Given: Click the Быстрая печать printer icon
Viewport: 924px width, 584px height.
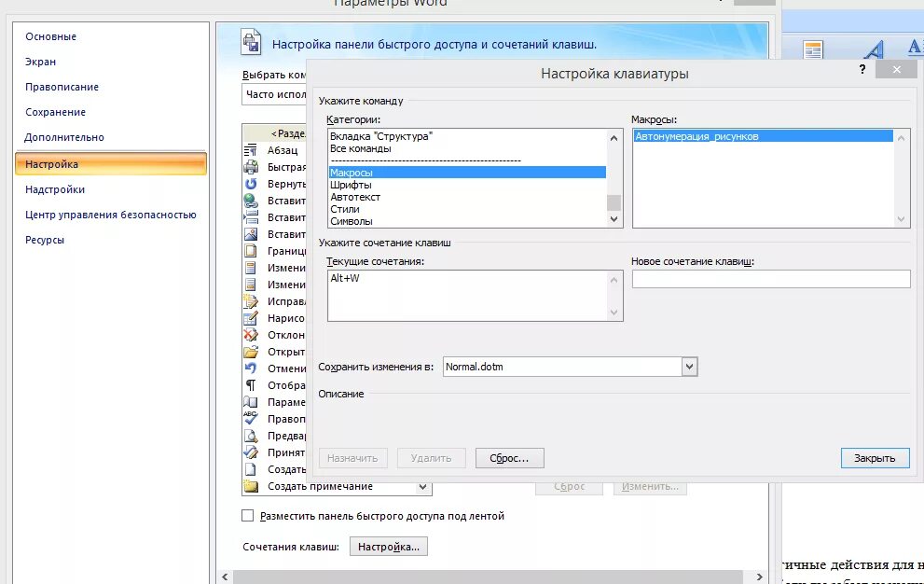Looking at the screenshot, I should (251, 167).
